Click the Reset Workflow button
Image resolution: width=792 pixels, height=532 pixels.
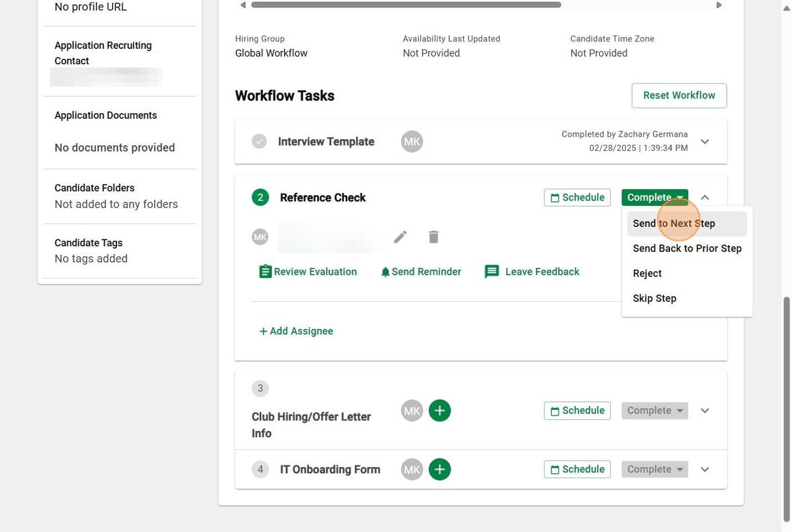click(679, 95)
